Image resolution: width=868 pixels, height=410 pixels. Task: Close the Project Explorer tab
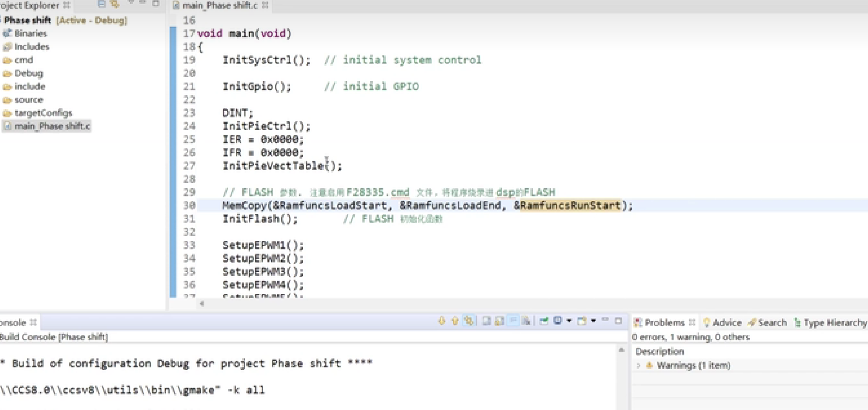point(67,5)
